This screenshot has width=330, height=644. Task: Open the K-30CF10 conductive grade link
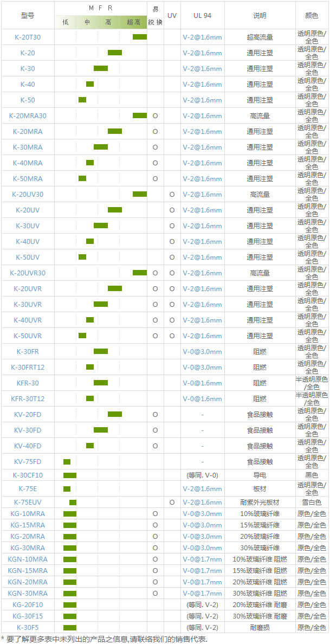click(x=27, y=475)
